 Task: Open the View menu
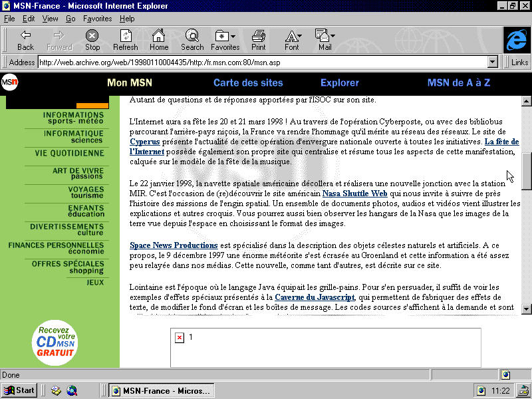[50, 19]
